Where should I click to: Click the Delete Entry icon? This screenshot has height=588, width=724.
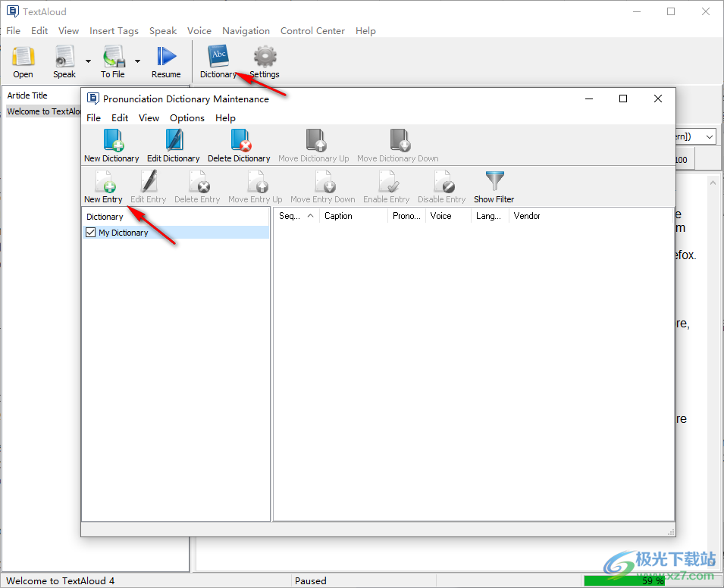[199, 181]
